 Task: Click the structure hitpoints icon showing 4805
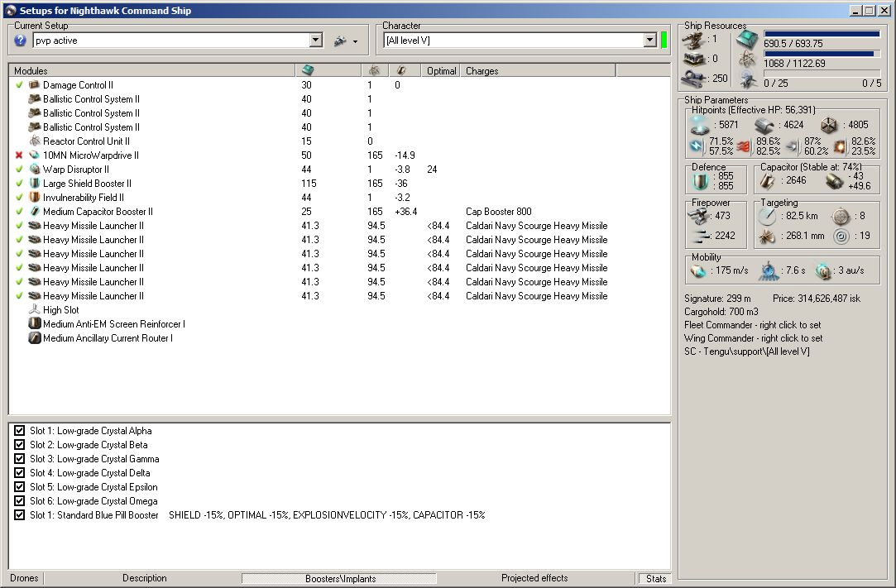point(829,125)
